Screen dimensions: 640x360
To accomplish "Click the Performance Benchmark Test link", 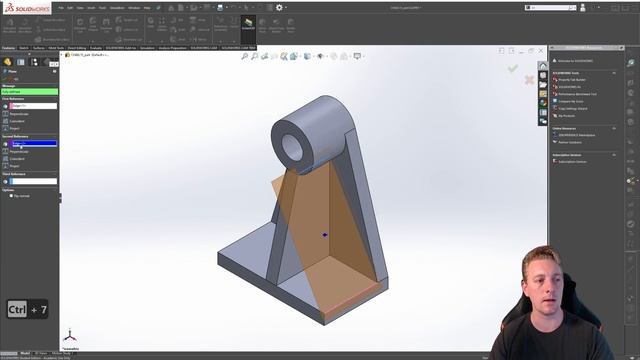I will 578,94.
